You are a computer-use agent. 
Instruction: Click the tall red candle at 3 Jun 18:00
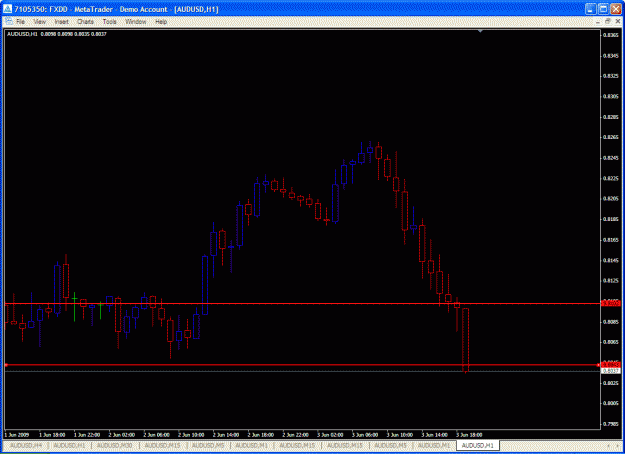tap(465, 339)
